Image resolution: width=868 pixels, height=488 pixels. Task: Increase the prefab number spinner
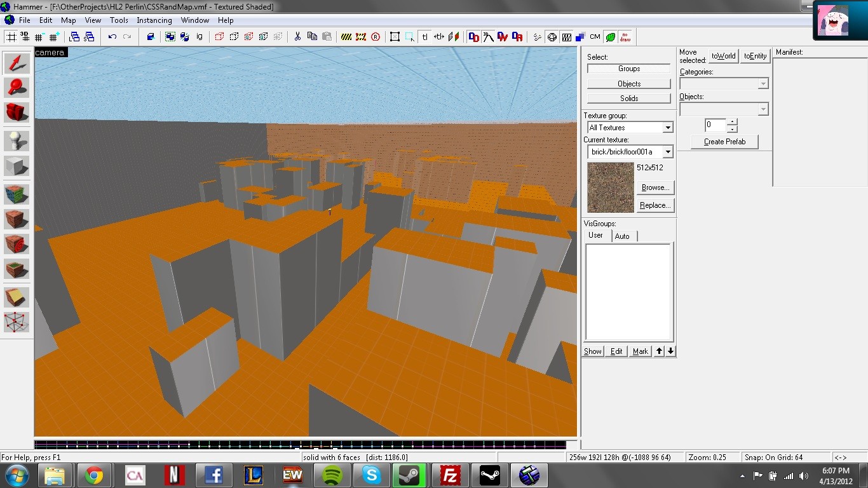click(731, 121)
